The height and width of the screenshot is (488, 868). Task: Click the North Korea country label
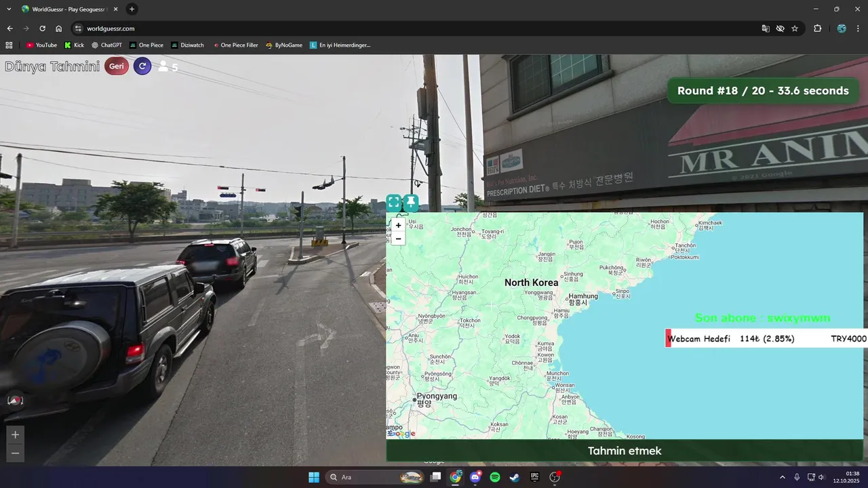[532, 283]
